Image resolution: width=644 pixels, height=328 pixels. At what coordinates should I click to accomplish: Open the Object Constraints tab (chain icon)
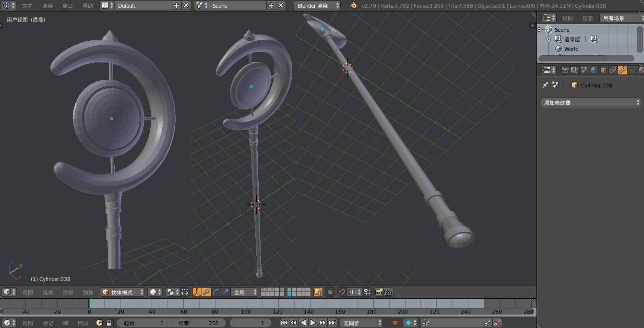[613, 70]
